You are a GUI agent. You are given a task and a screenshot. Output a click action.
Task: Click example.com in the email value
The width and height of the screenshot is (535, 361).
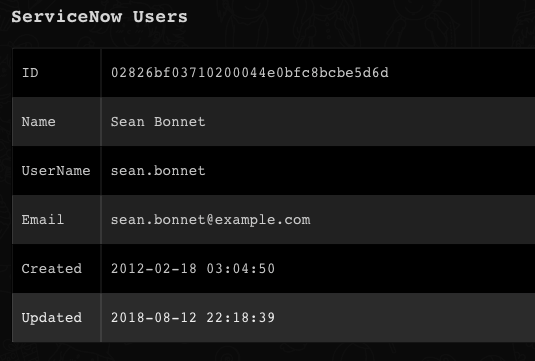click(x=263, y=220)
